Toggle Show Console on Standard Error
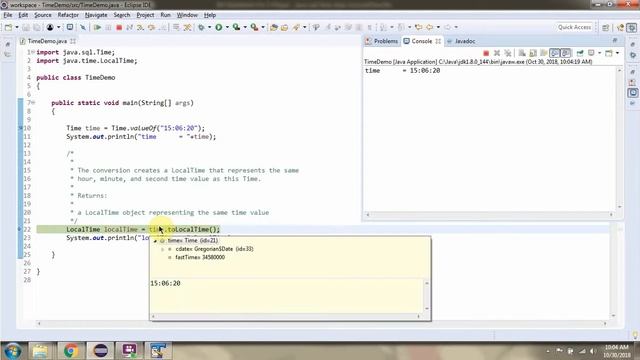640x360 pixels. tap(566, 53)
